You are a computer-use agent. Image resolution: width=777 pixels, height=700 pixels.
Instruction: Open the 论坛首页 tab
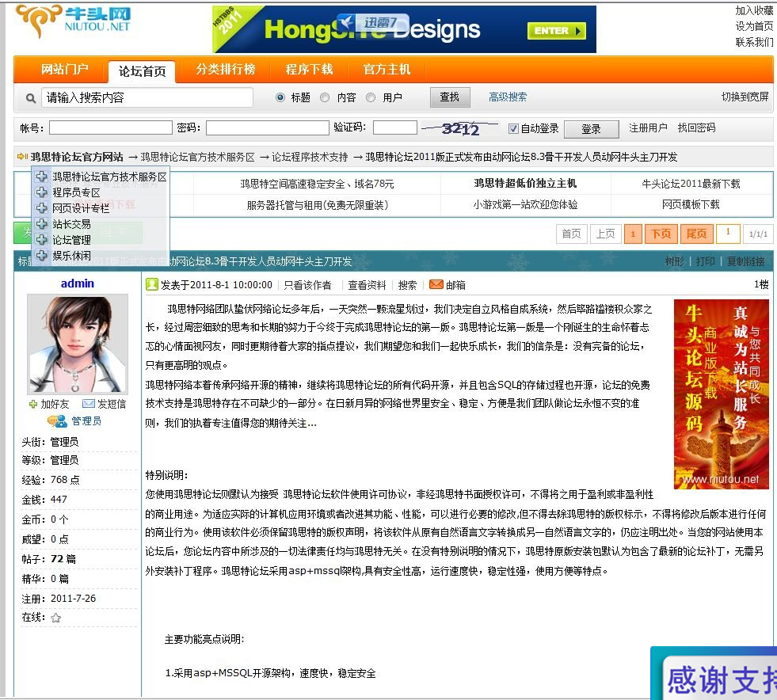pyautogui.click(x=143, y=71)
